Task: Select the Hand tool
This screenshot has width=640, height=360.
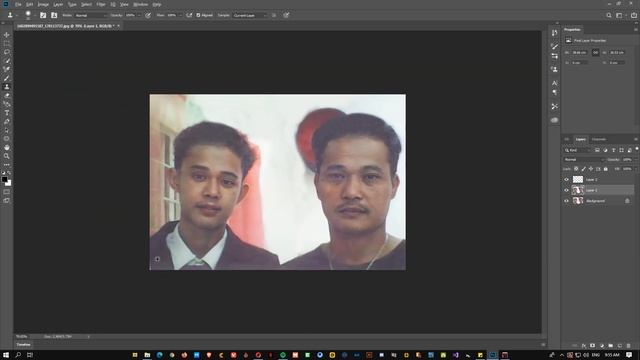Action: 7,147
